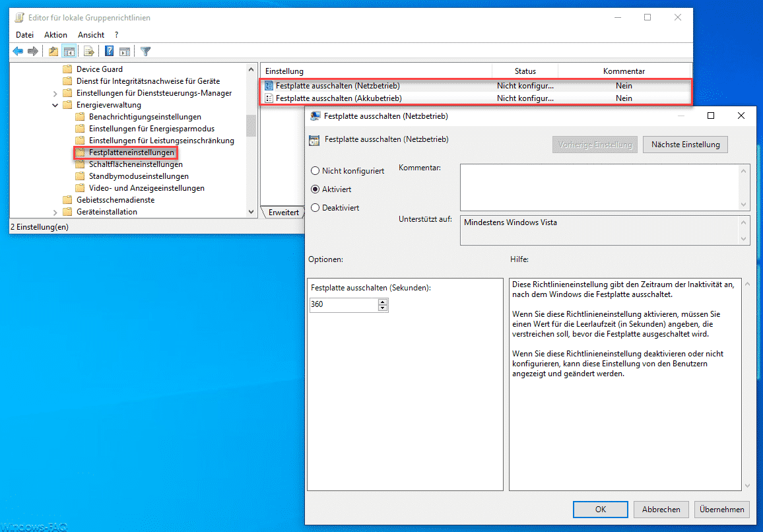The image size is (763, 532).
Task: Select Dienst für Integritätsnachweise für Geräte
Action: 148,81
